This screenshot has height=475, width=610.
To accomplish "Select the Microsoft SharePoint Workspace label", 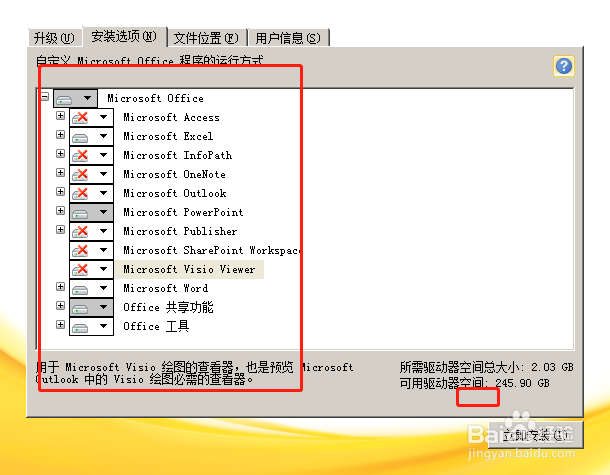I will (x=212, y=250).
